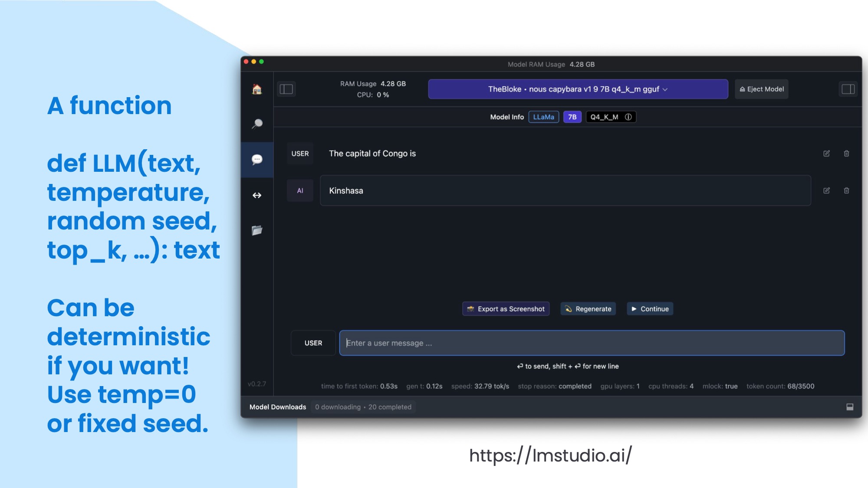This screenshot has width=868, height=488.
Task: Click Model Downloads status bar expander
Action: [849, 406]
